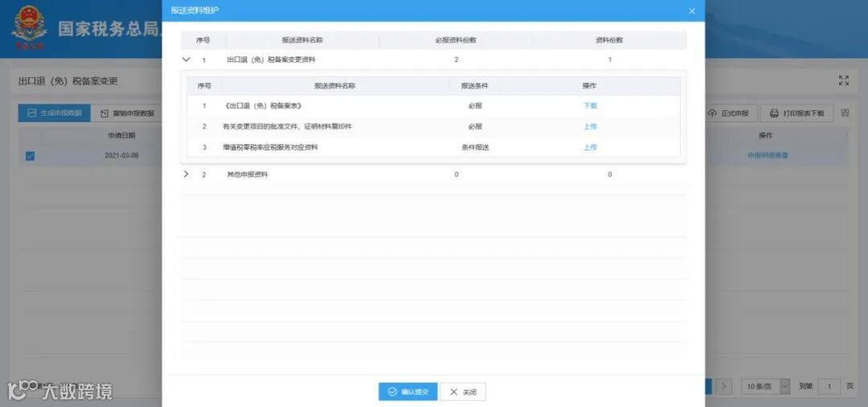Open column settings grid icon beside 打印报表下载

(845, 113)
